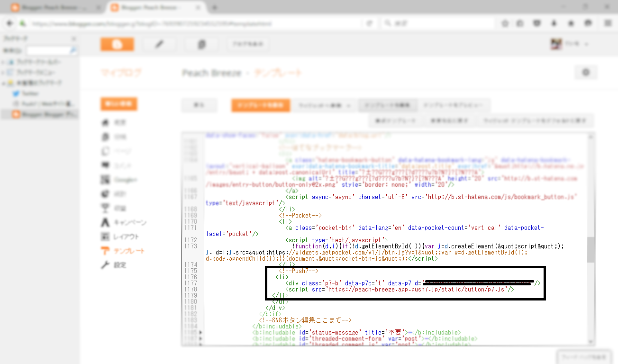Click the reload page icon
The image size is (618, 364).
coord(369,23)
